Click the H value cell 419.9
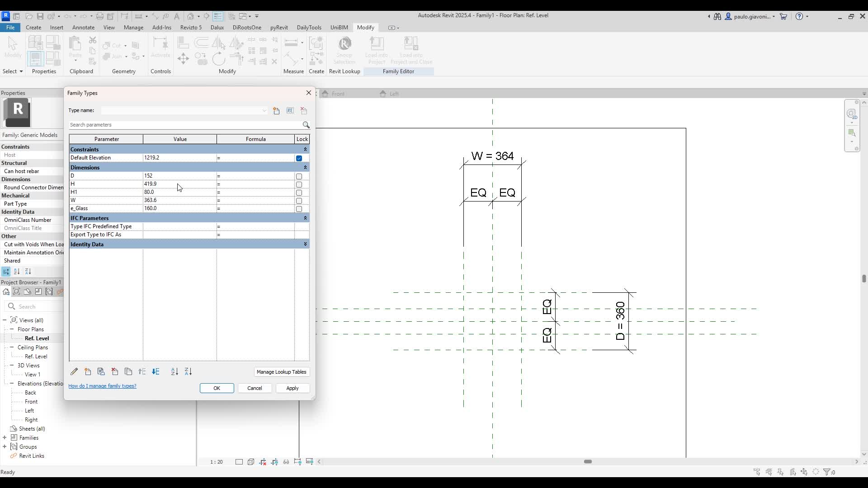This screenshot has height=488, width=868. 179,184
